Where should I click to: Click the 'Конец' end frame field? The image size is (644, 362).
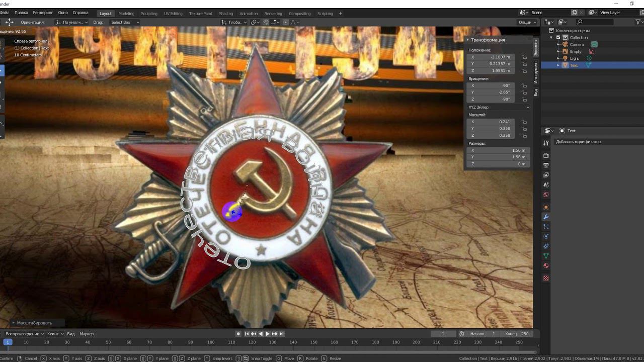pos(517,334)
